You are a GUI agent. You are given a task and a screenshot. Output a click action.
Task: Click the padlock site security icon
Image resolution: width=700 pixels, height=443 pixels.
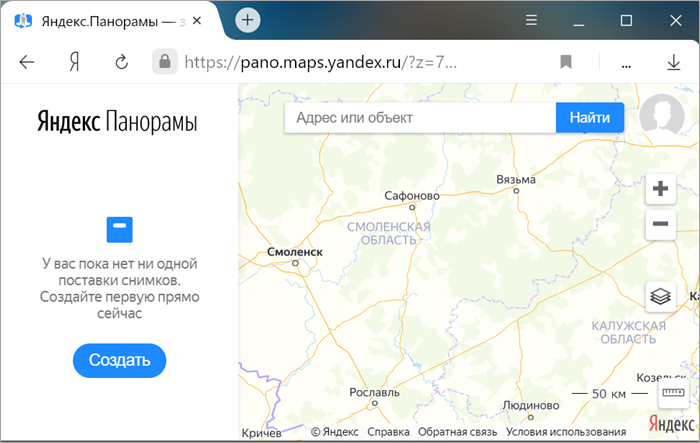(165, 62)
